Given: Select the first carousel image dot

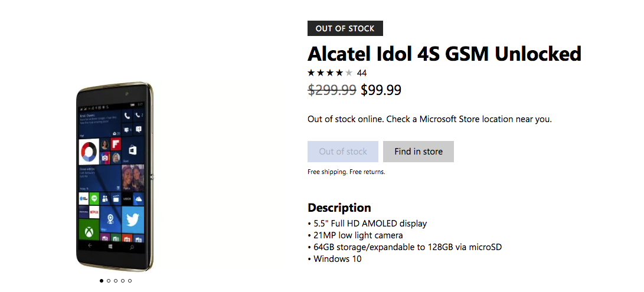Looking at the screenshot, I should (102, 281).
